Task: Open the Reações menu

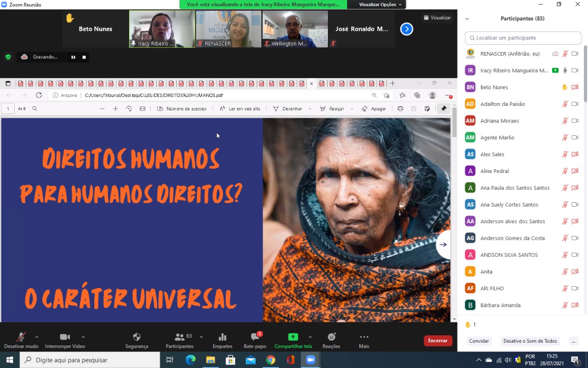Action: (331, 339)
